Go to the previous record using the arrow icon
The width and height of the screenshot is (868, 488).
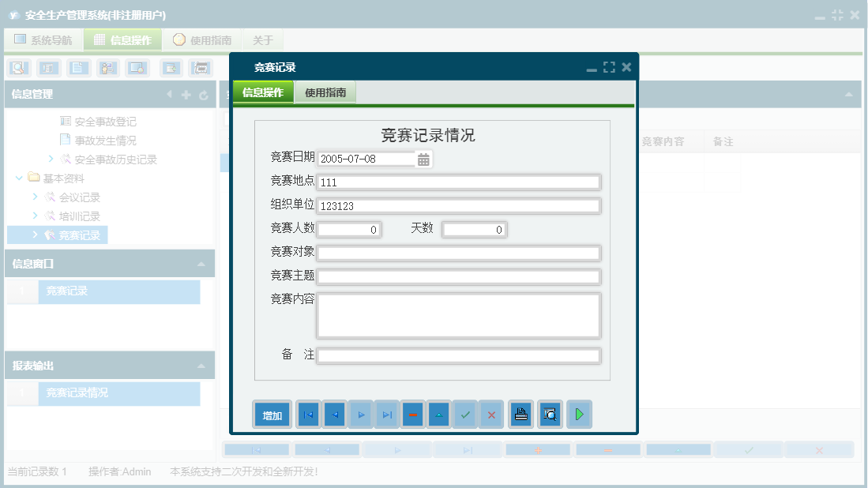334,414
